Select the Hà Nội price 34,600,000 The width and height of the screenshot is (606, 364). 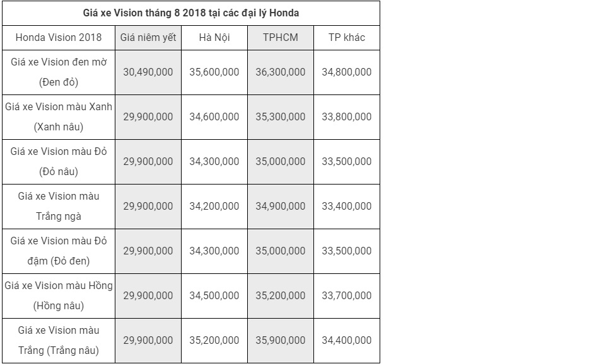(214, 117)
